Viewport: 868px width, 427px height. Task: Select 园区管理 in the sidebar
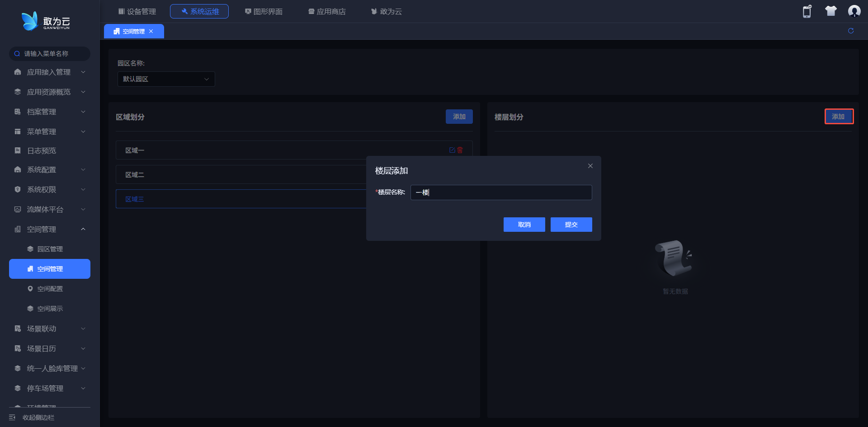pyautogui.click(x=50, y=249)
